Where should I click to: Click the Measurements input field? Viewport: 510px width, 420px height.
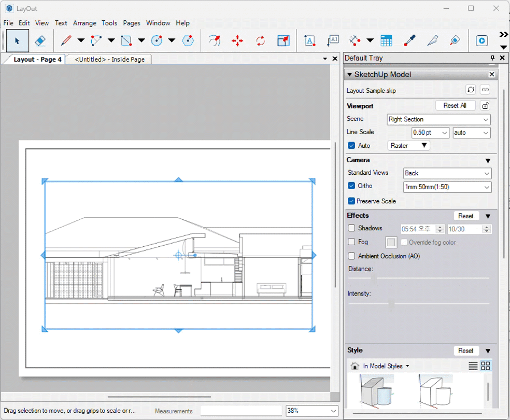(241, 411)
